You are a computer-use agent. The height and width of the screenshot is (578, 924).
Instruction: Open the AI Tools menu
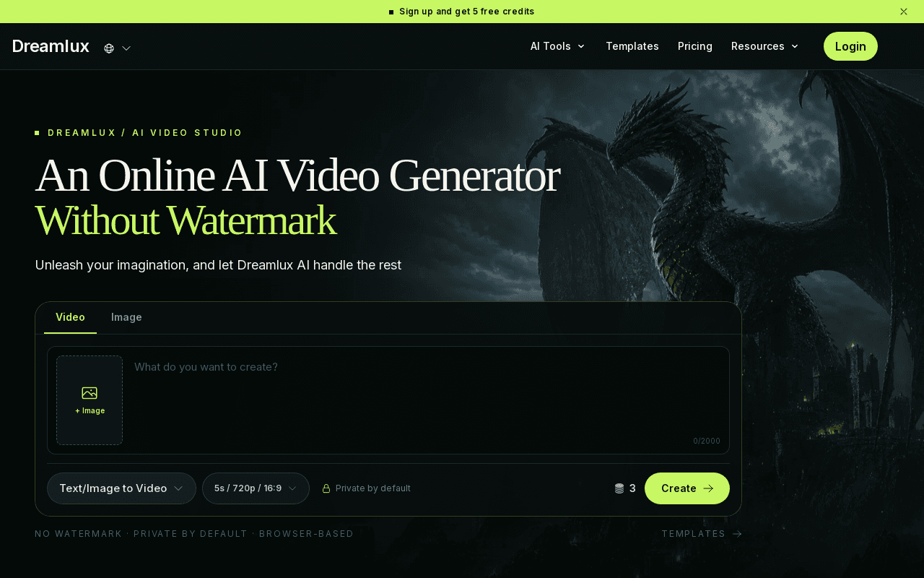click(557, 46)
